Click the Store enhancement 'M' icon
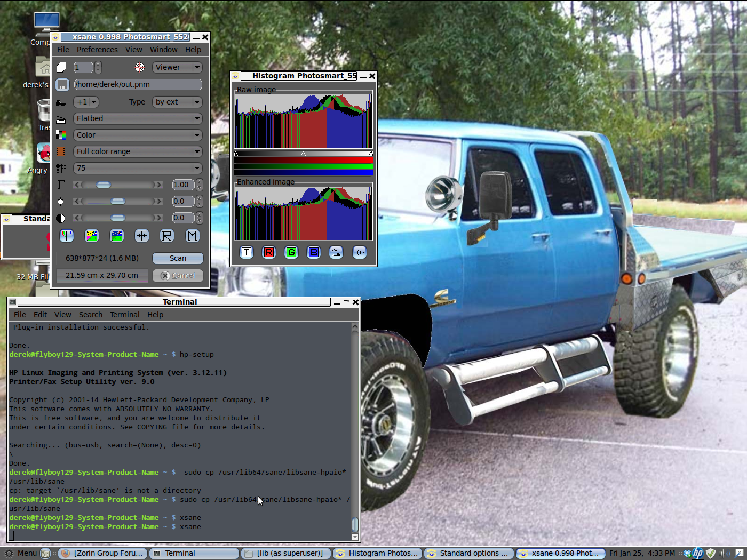 (192, 236)
